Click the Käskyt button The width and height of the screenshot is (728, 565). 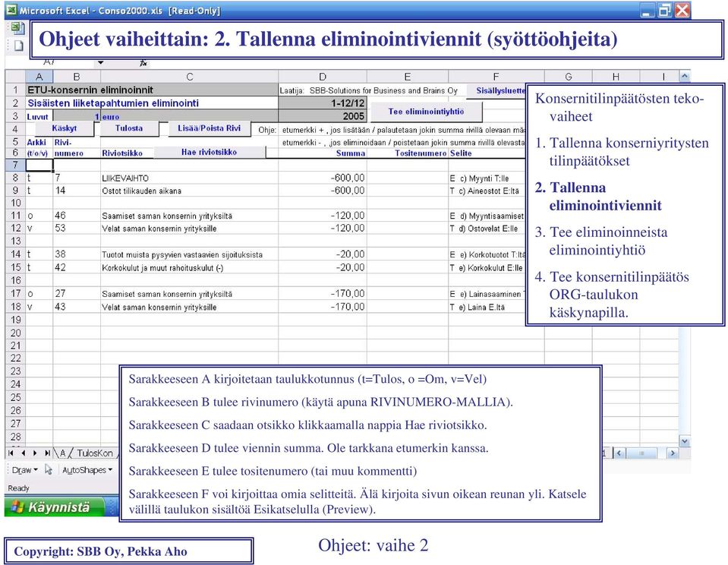pyautogui.click(x=65, y=128)
